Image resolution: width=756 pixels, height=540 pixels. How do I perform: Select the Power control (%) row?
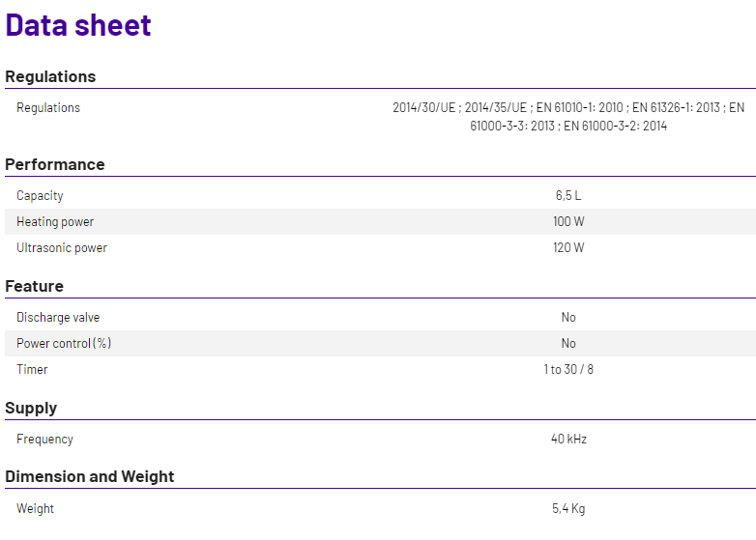point(380,344)
